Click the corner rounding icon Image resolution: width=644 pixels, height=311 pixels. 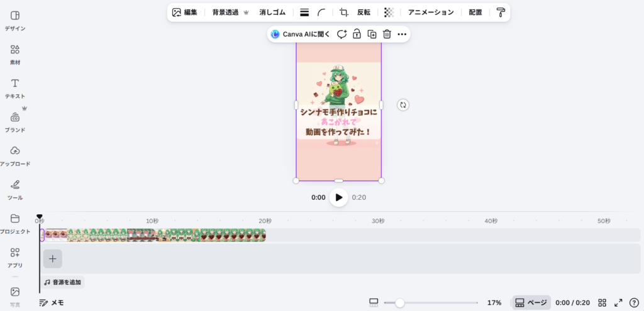[x=321, y=12]
